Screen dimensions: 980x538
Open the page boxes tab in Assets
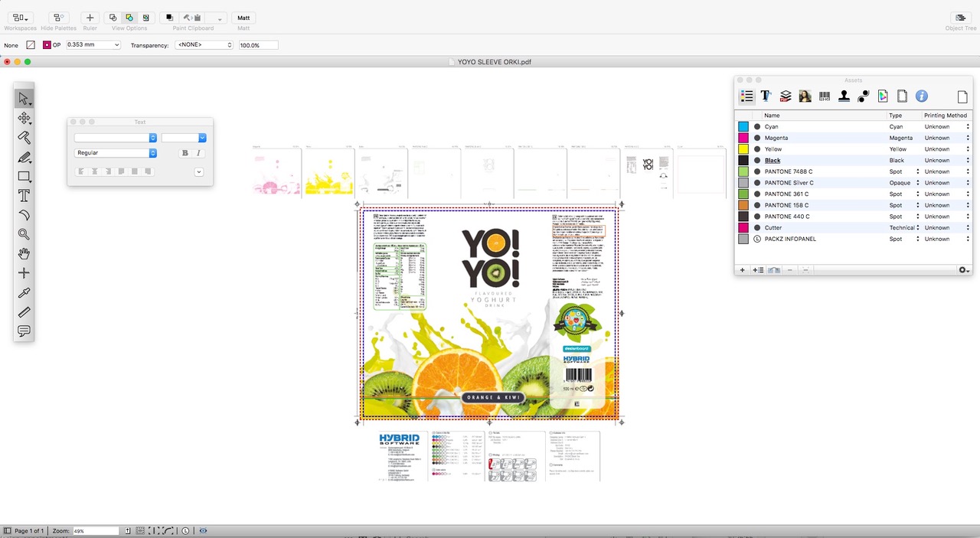[902, 96]
